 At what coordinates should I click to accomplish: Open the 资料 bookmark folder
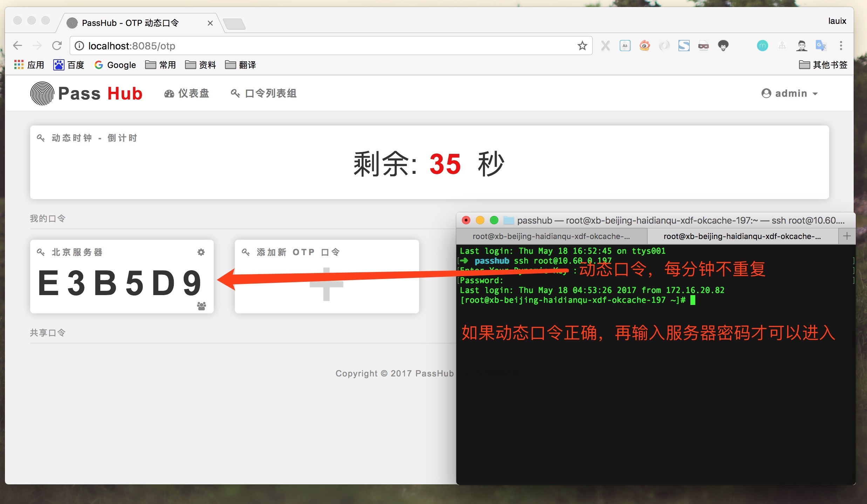(200, 65)
